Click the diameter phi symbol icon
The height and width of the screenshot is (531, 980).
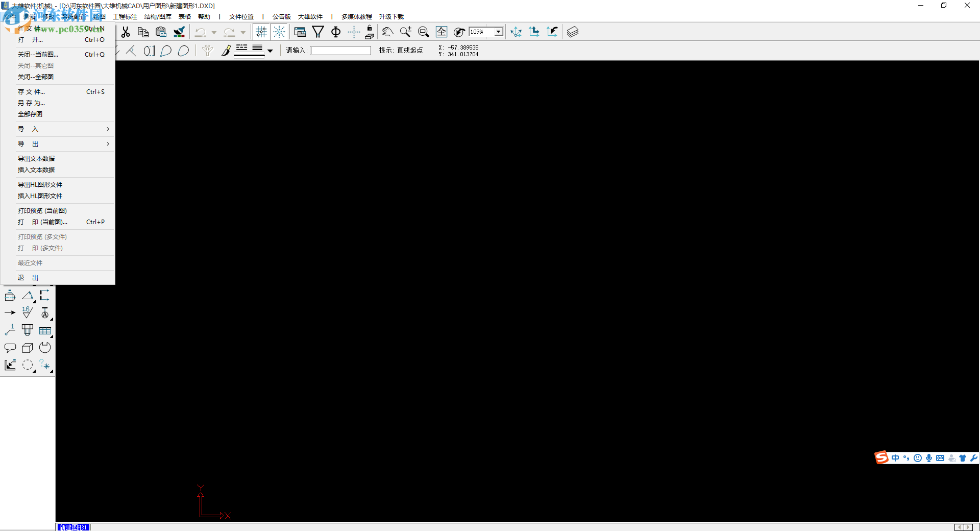[x=336, y=32]
